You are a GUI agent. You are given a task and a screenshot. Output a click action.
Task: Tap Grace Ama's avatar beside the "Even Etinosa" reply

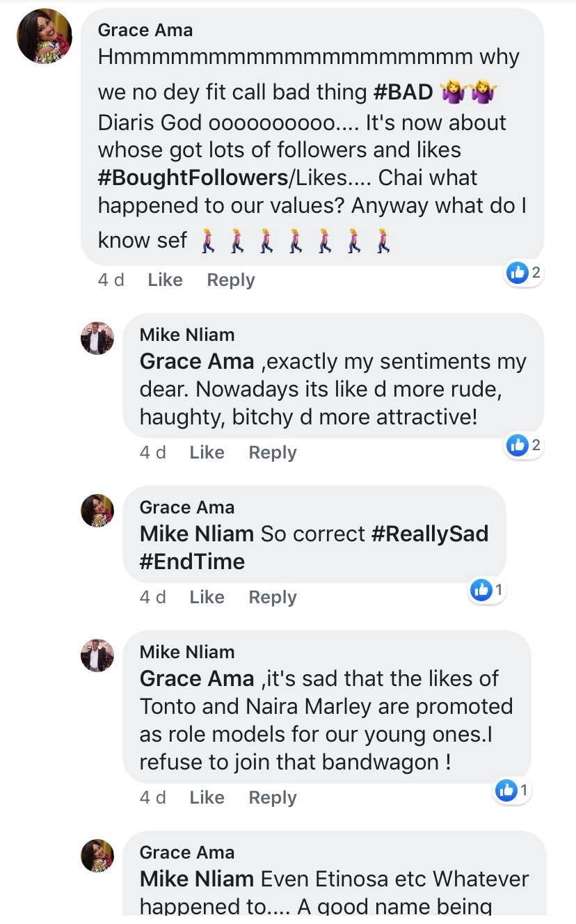[97, 856]
